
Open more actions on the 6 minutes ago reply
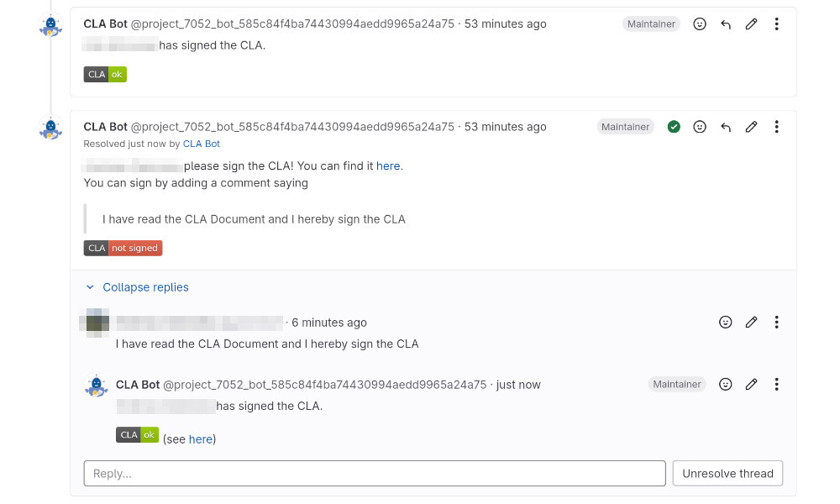(777, 322)
